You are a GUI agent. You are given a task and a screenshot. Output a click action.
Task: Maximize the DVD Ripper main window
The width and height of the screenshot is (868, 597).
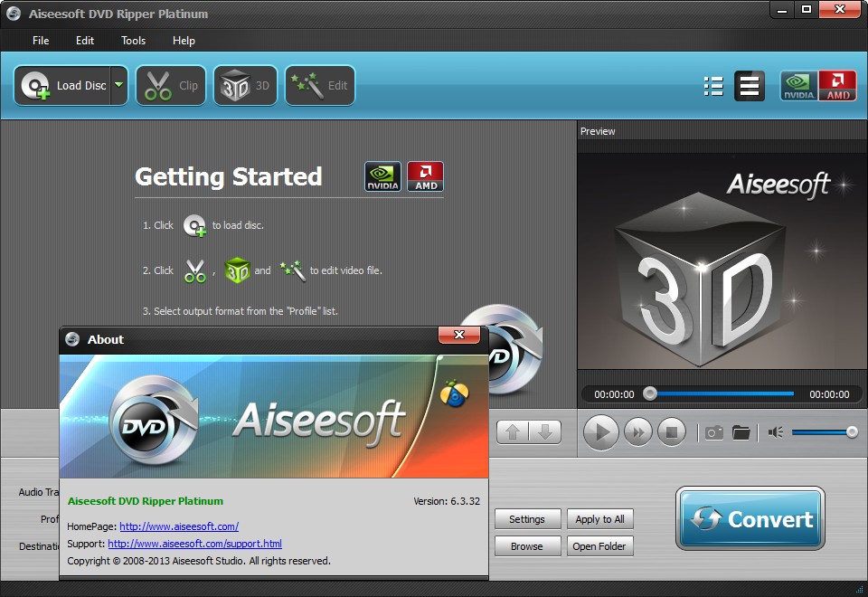[807, 9]
